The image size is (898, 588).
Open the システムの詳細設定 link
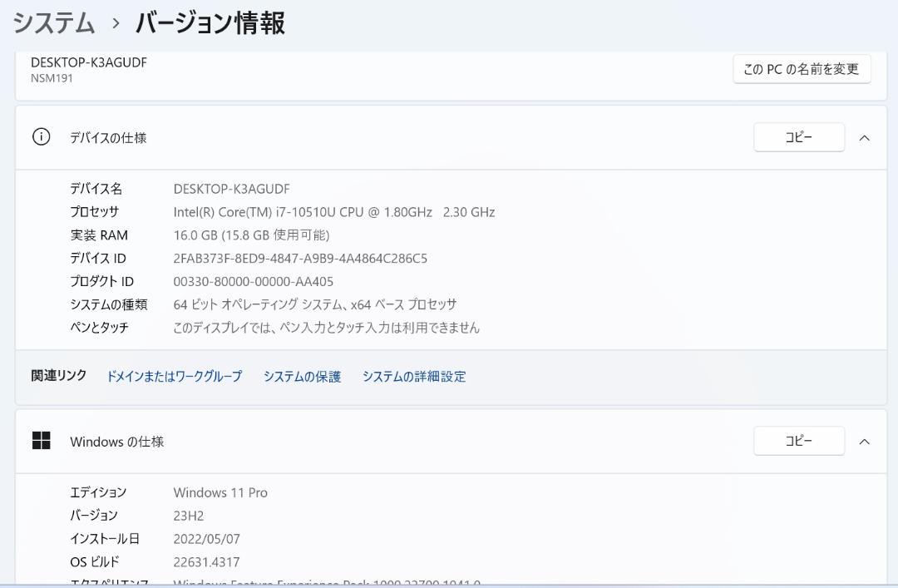point(414,376)
